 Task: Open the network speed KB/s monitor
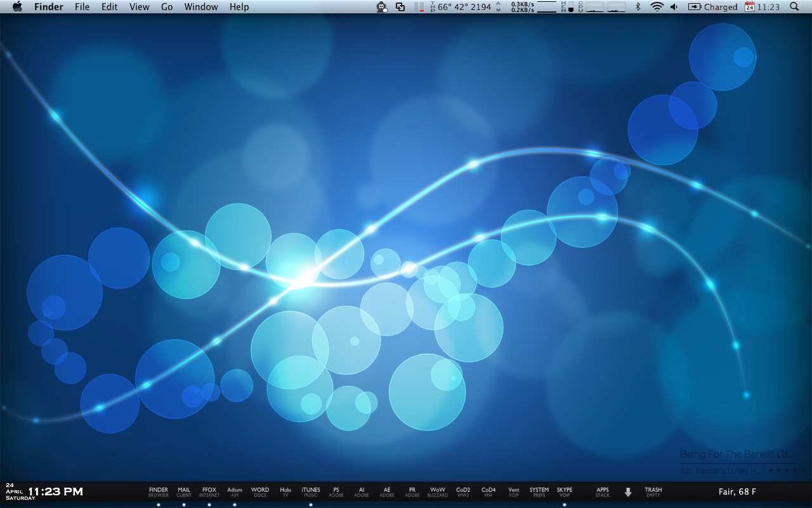click(x=534, y=7)
